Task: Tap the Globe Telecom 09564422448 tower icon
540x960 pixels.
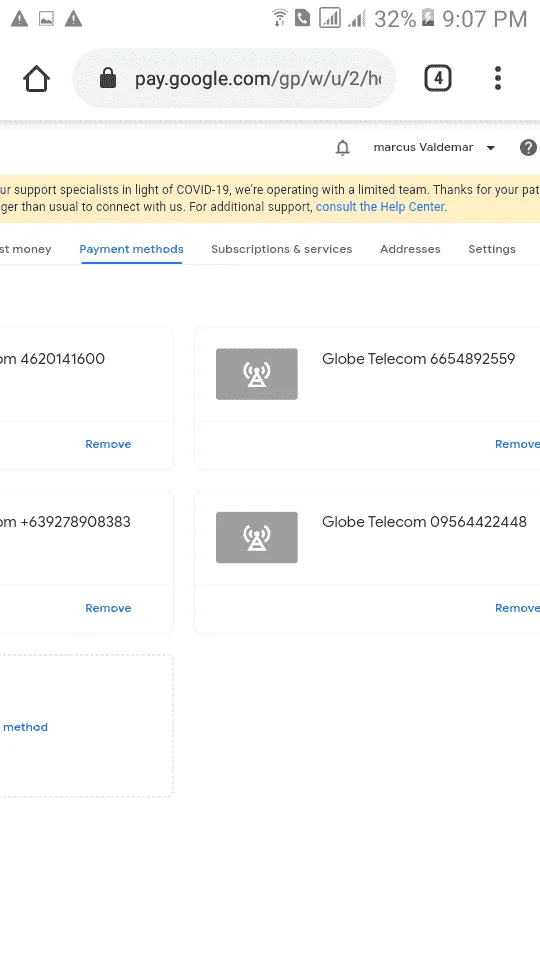Action: point(257,538)
